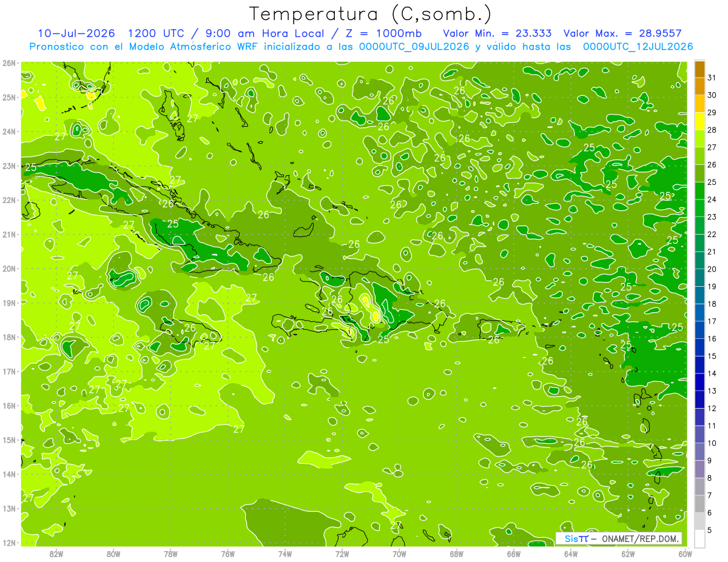The height and width of the screenshot is (562, 728).
Task: Pick the gray swatch between 7 and 8
Action: [x=699, y=487]
